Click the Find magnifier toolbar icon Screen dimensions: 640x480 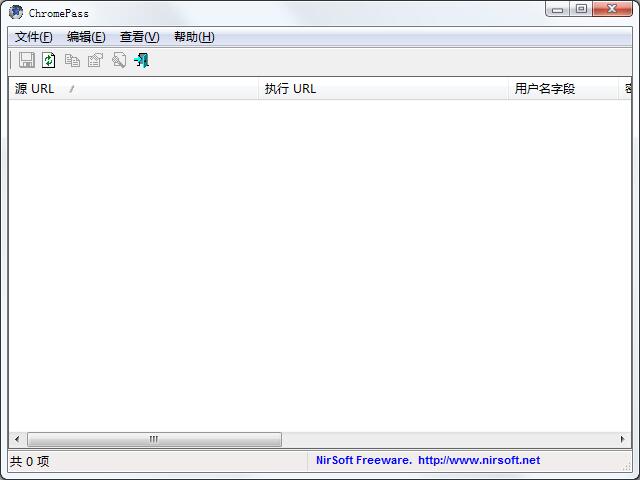[119, 60]
